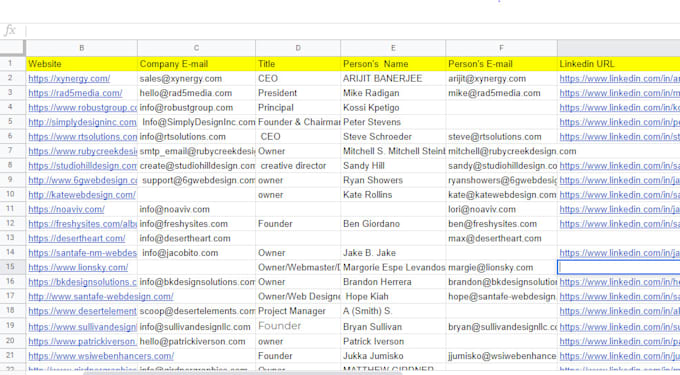Select the Mike Radigan cell
Screen dimensions: 680x375
[x=393, y=93]
